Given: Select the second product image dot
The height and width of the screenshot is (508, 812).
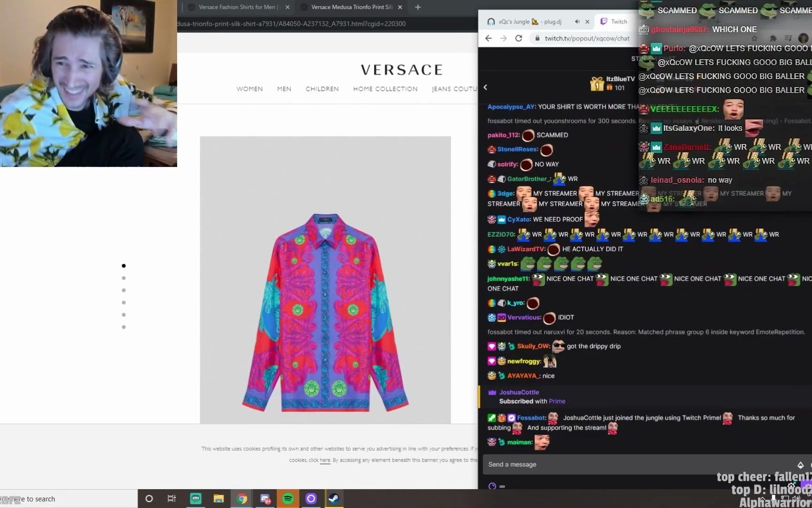Looking at the screenshot, I should 124,278.
